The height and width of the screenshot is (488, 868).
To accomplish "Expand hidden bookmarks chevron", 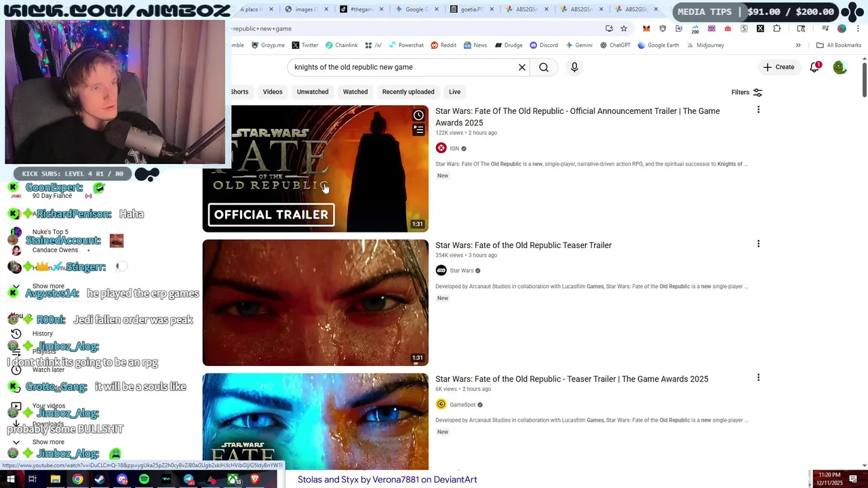I will [798, 45].
